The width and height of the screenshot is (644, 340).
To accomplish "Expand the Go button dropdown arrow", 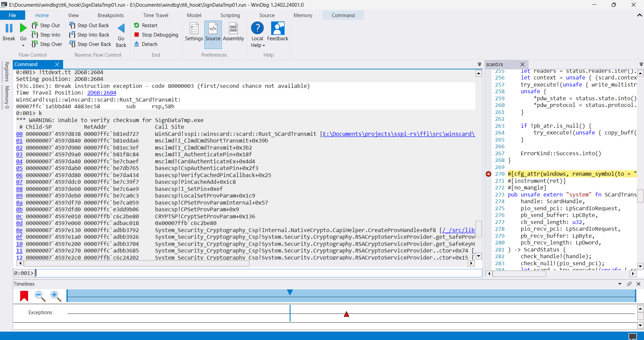I will coord(23,45).
